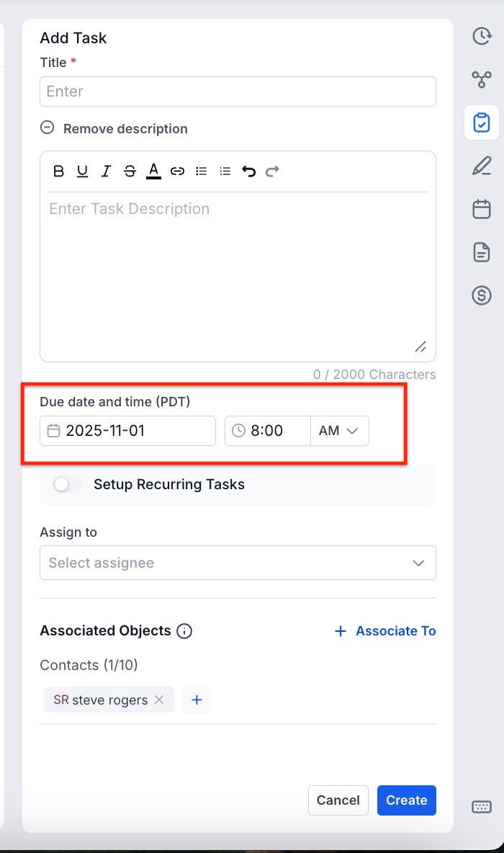
Task: Open the Tasks tab in sidebar
Action: point(482,122)
